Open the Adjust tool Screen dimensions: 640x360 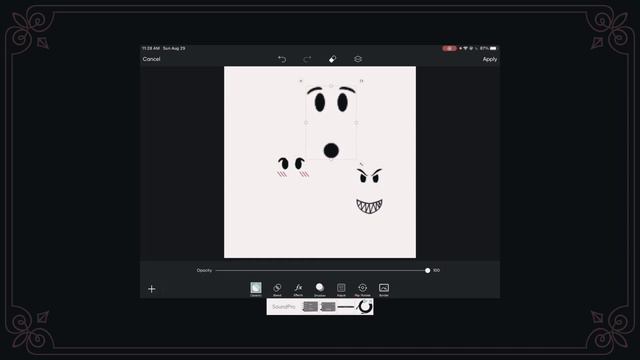(341, 289)
